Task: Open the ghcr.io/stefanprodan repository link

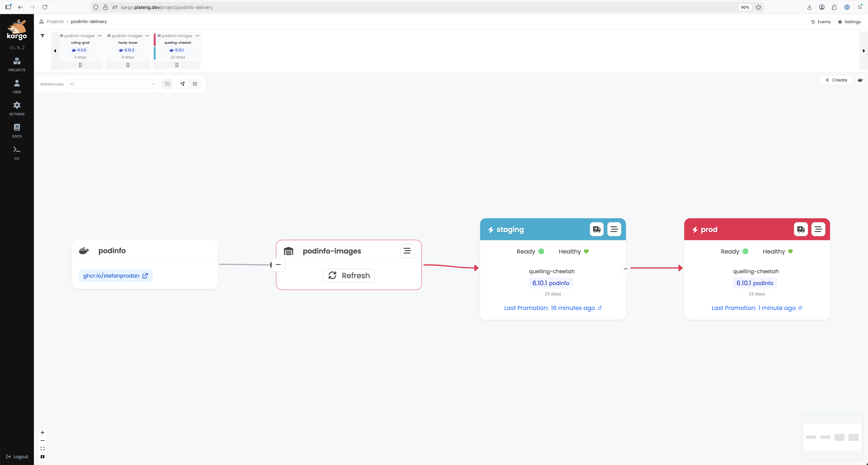Action: click(115, 276)
